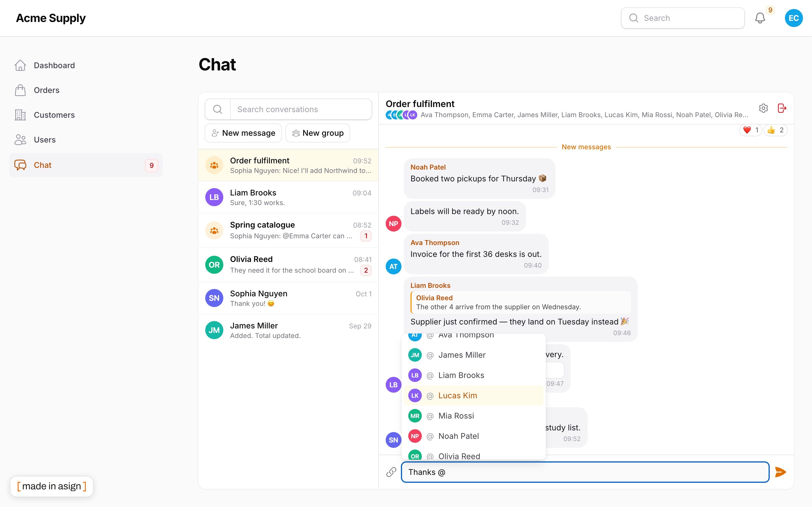The height and width of the screenshot is (507, 812).
Task: Open the Spring catalogue conversation
Action: pos(288,230)
